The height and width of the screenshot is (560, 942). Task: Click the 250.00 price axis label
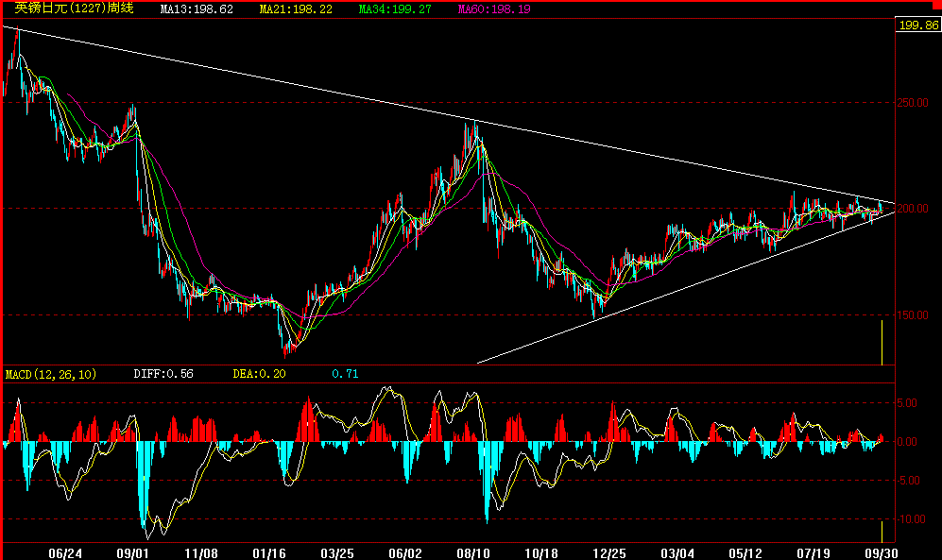913,103
